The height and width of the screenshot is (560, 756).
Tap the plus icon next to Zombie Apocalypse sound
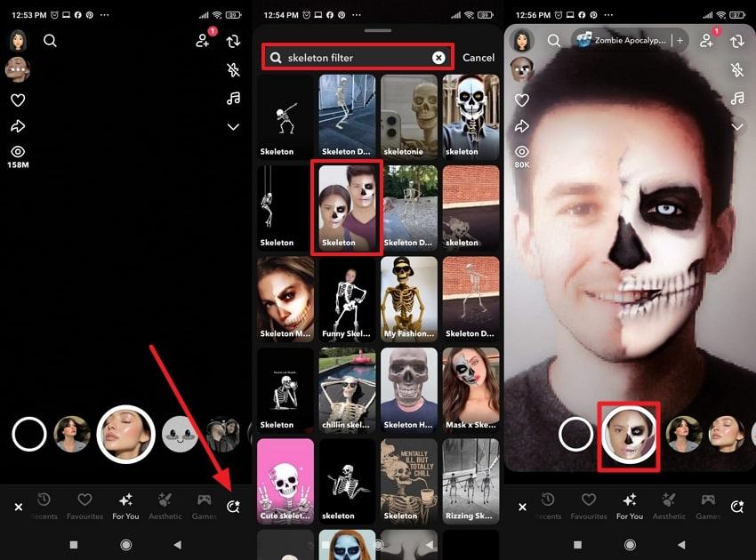(x=680, y=38)
